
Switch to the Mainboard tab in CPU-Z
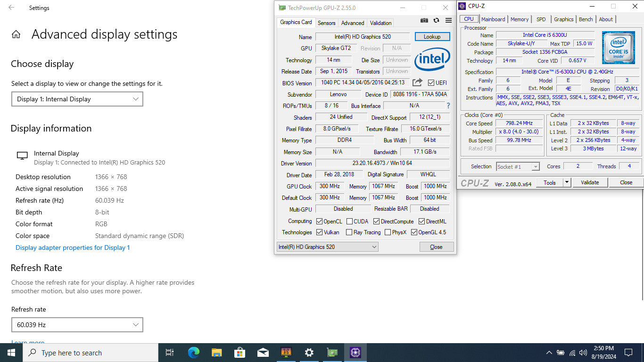pos(493,19)
